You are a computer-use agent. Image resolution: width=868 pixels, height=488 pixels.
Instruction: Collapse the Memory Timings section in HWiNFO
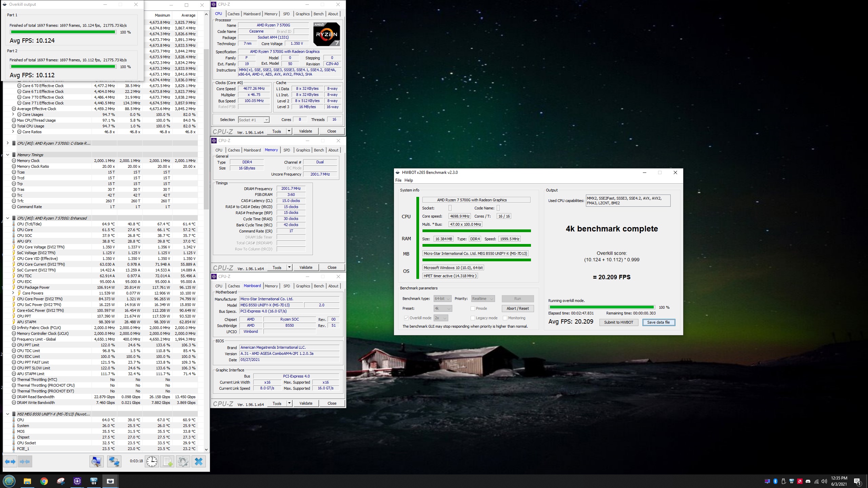[7, 155]
